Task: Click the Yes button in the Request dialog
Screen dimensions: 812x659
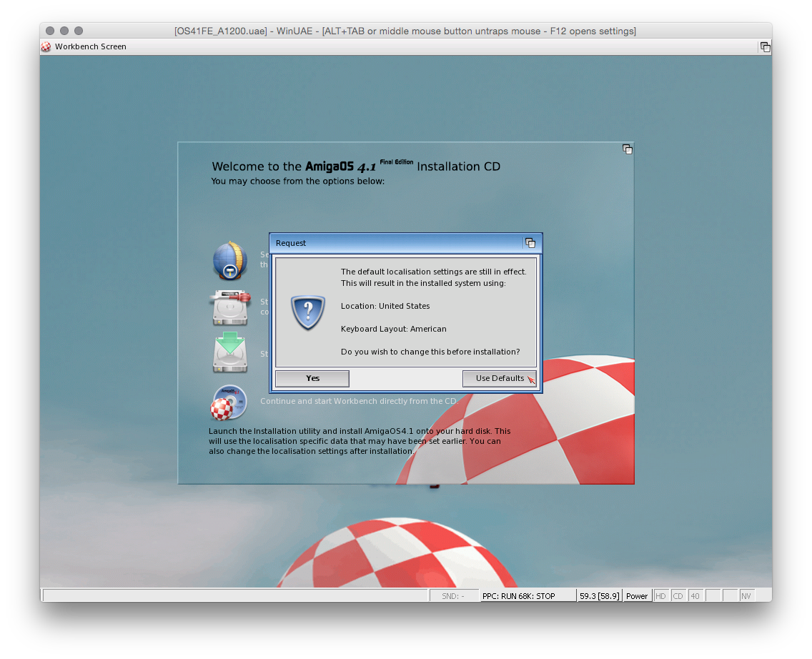Action: click(x=312, y=378)
